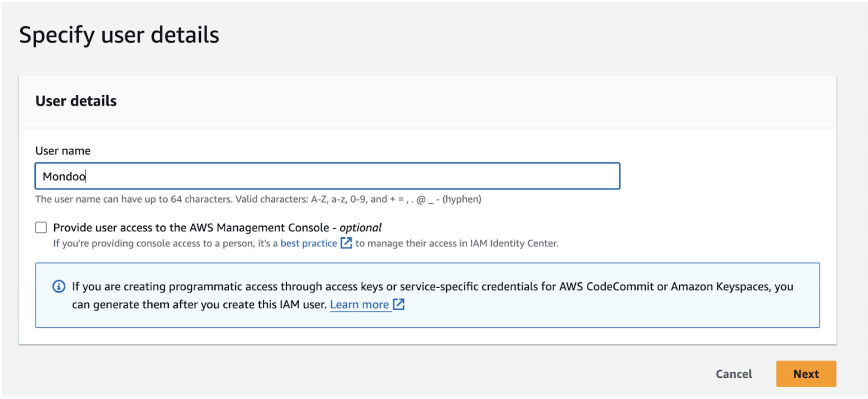
Task: Click the italic "optional" word
Action: coord(360,227)
